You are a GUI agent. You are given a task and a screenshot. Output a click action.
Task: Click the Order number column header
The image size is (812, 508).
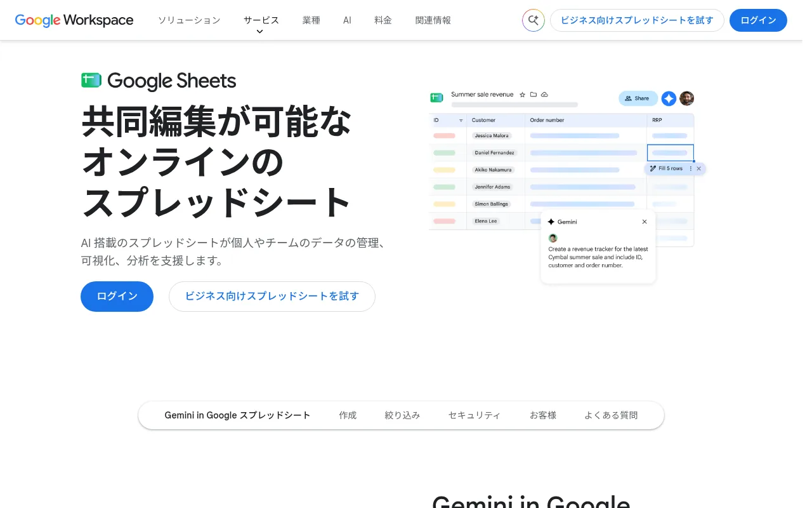[x=547, y=120]
